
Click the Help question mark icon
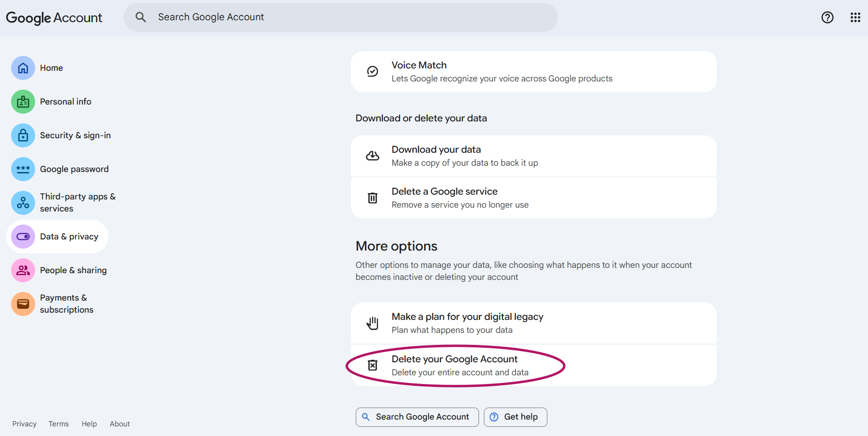tap(827, 17)
